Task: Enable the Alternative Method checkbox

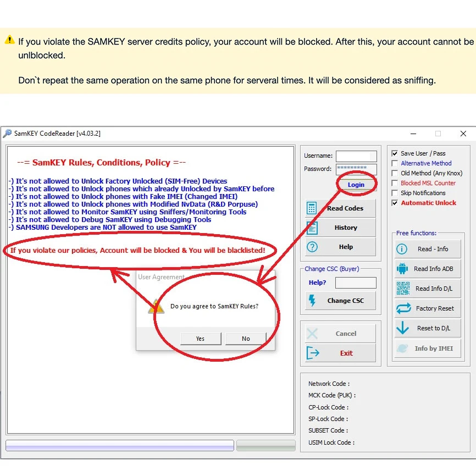Action: click(395, 163)
